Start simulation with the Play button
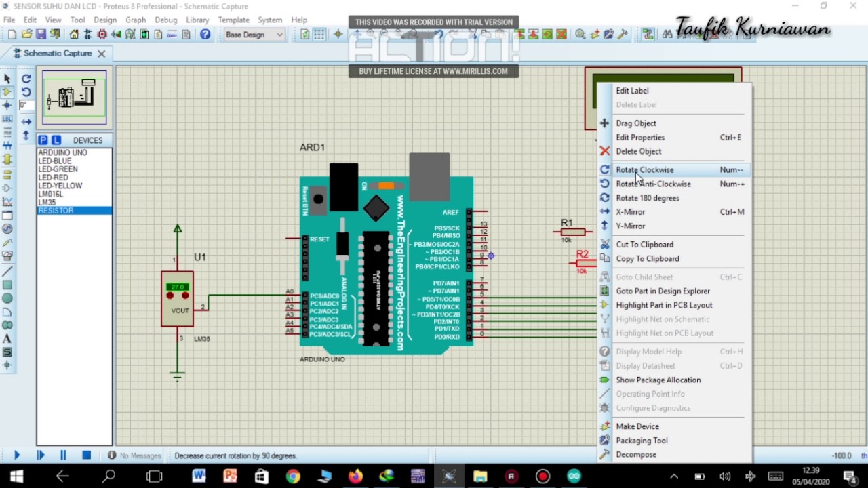 point(17,455)
